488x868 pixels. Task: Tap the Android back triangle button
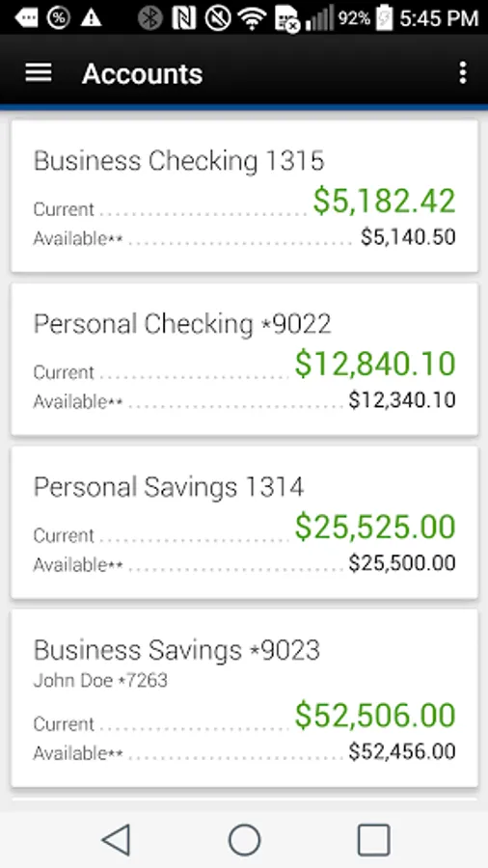116,839
